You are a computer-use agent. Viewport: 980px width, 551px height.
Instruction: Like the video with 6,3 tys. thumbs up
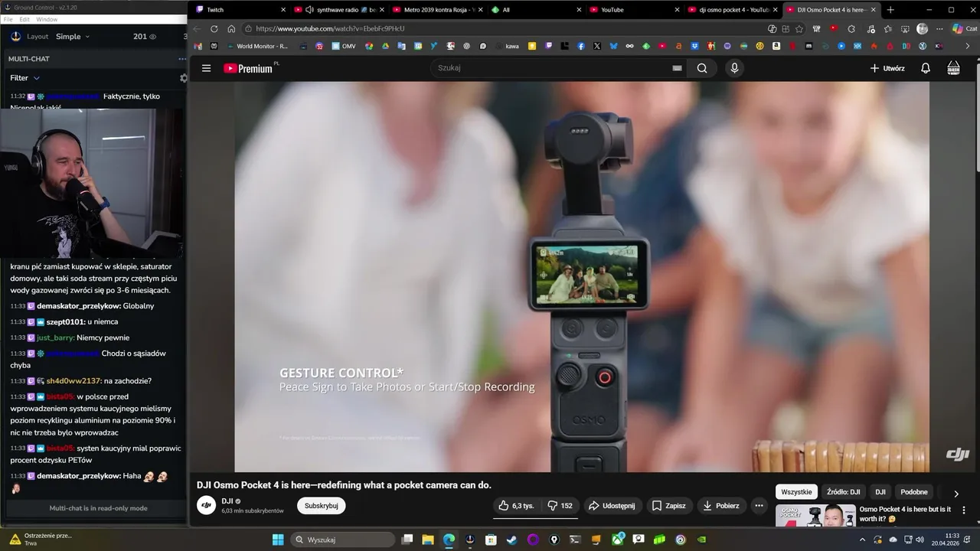click(516, 506)
